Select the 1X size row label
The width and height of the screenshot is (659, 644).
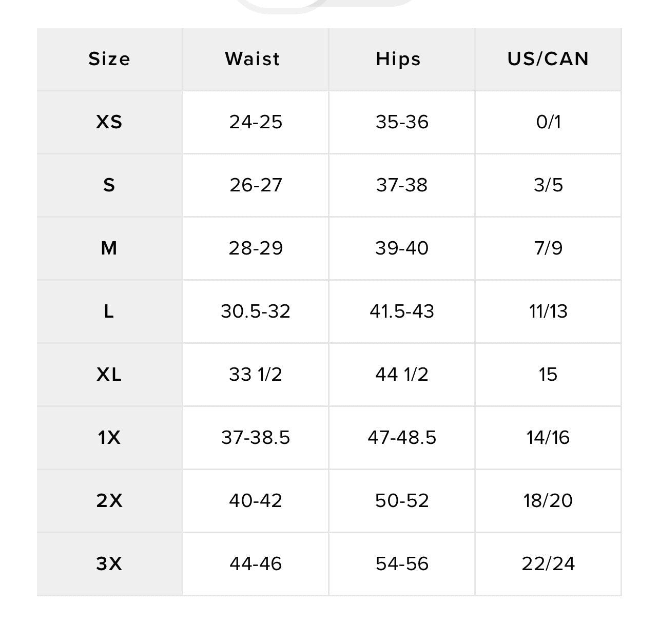point(109,438)
